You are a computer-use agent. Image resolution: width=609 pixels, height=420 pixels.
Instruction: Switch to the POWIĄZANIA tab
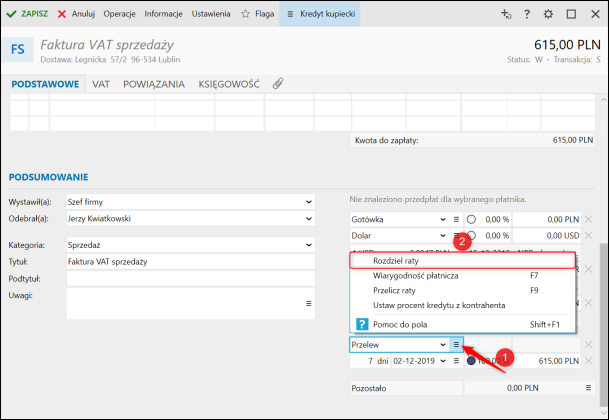[x=154, y=85]
